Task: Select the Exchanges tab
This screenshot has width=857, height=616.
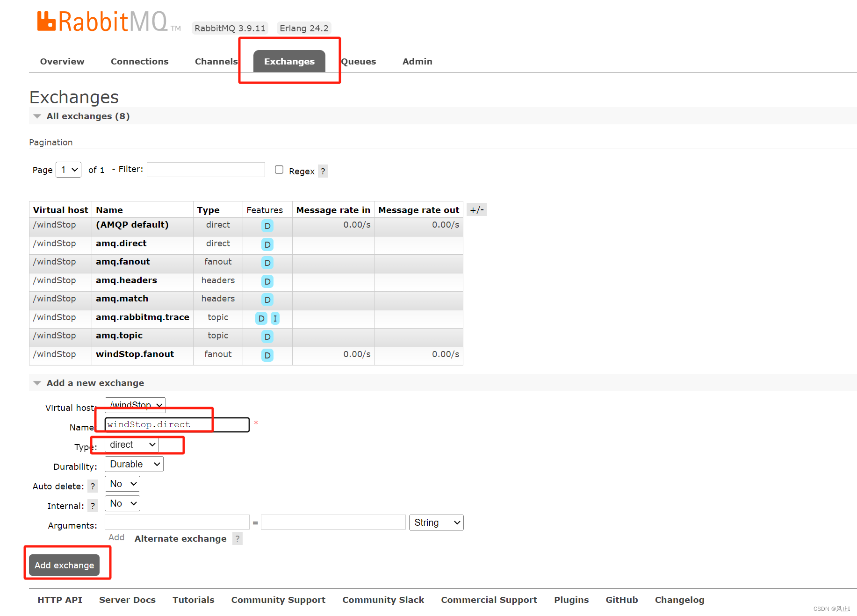Action: pos(289,61)
